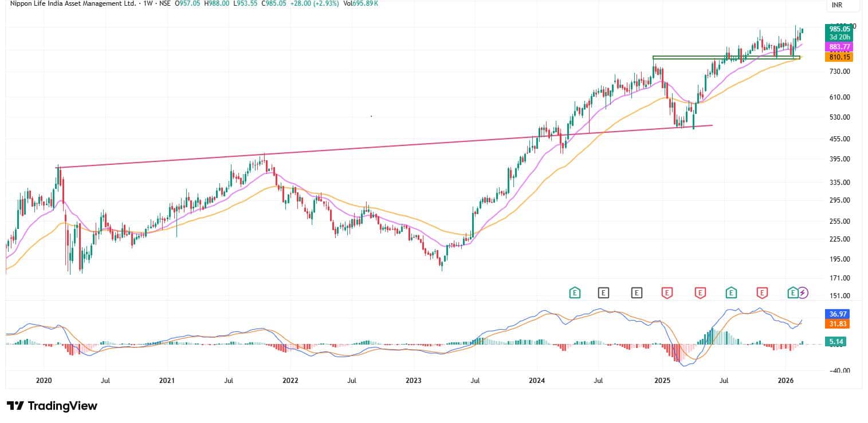This screenshot has height=423, width=868.
Task: Click the 2021 time axis label
Action: click(167, 380)
